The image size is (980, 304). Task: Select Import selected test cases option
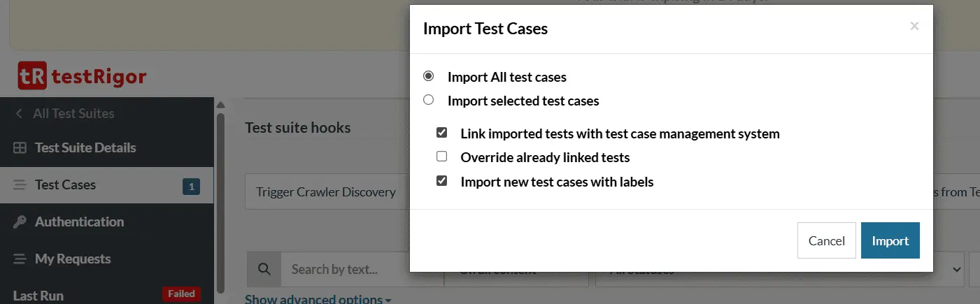click(x=429, y=100)
